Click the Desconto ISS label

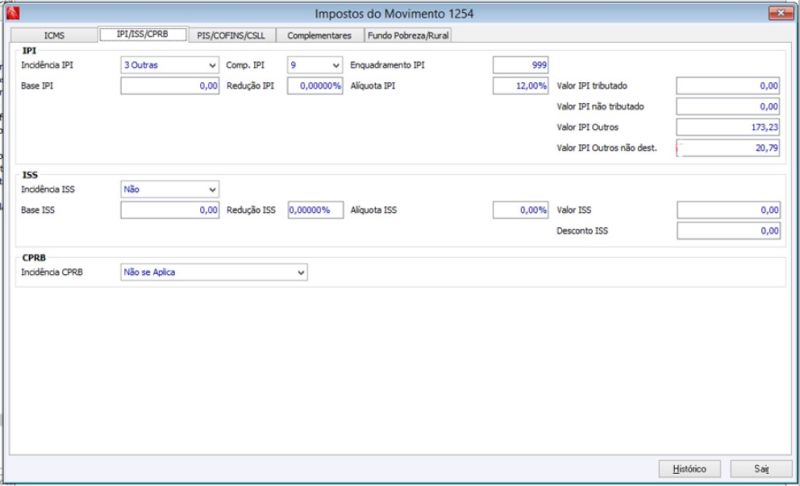[x=582, y=231]
